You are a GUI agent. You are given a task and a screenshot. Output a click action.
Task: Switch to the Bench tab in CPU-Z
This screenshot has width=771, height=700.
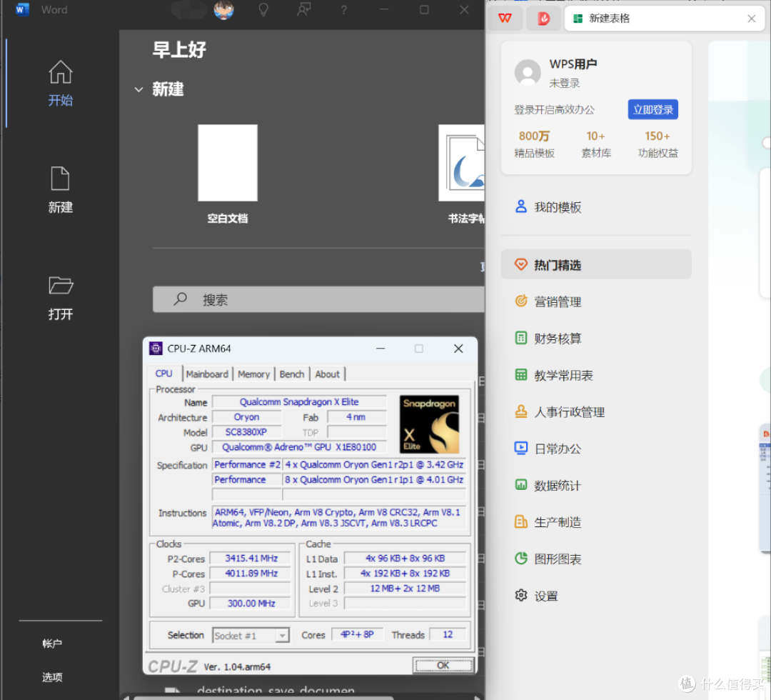(x=292, y=374)
